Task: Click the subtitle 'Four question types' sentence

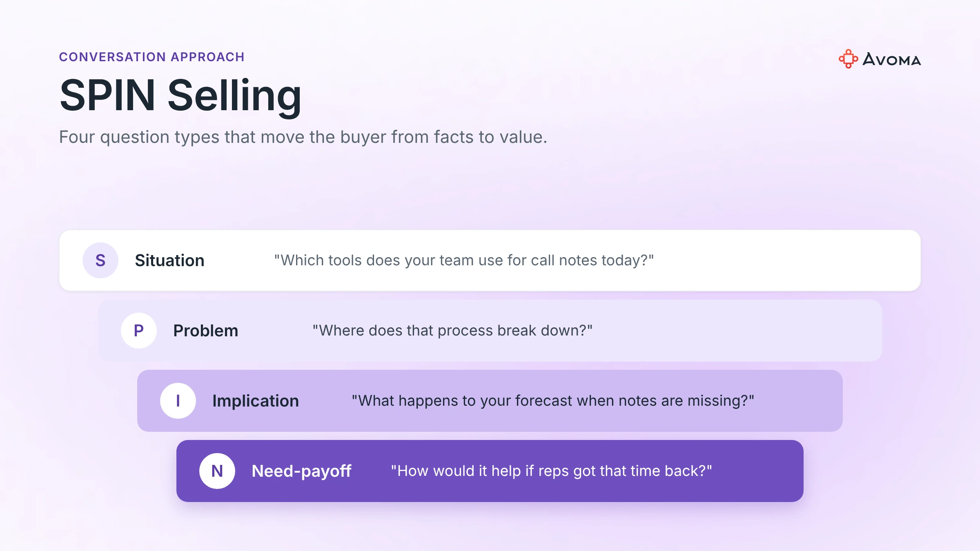Action: 303,137
